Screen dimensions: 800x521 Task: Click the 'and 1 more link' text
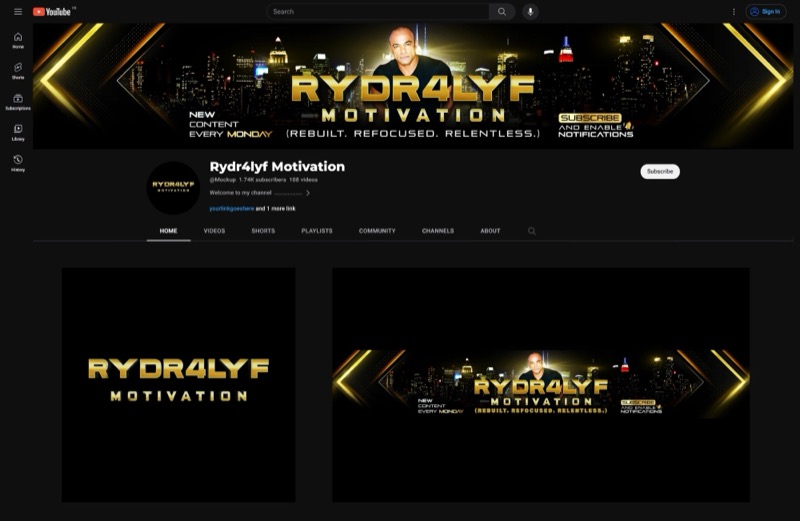point(275,209)
